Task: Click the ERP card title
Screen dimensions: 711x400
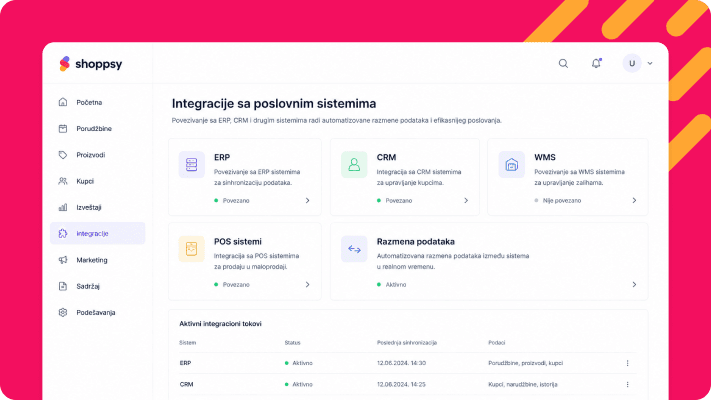Action: [222, 157]
